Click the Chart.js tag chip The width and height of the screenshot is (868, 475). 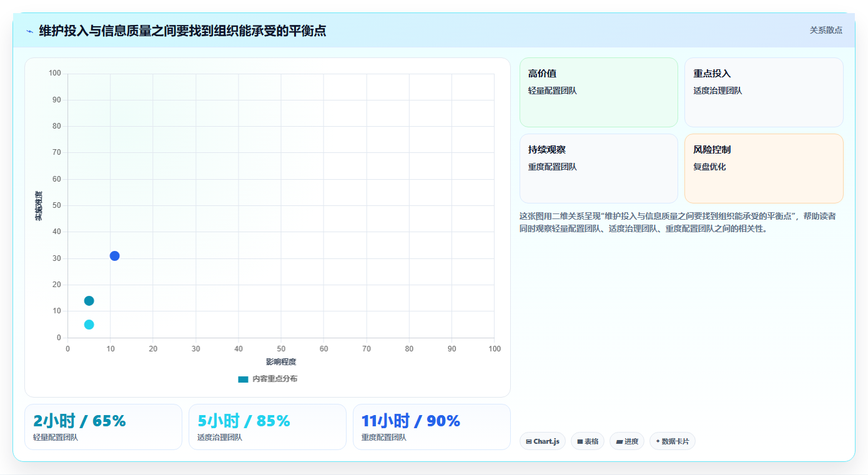[543, 441]
